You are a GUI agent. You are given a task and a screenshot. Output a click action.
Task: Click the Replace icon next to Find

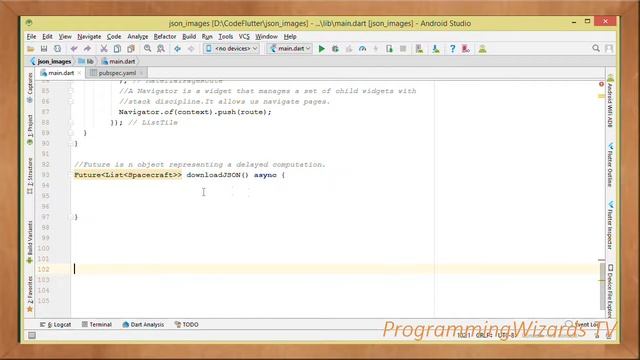[161, 49]
